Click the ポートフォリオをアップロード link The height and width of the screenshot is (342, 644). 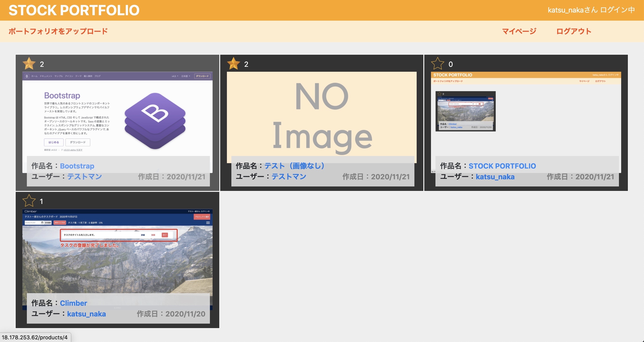tap(58, 31)
